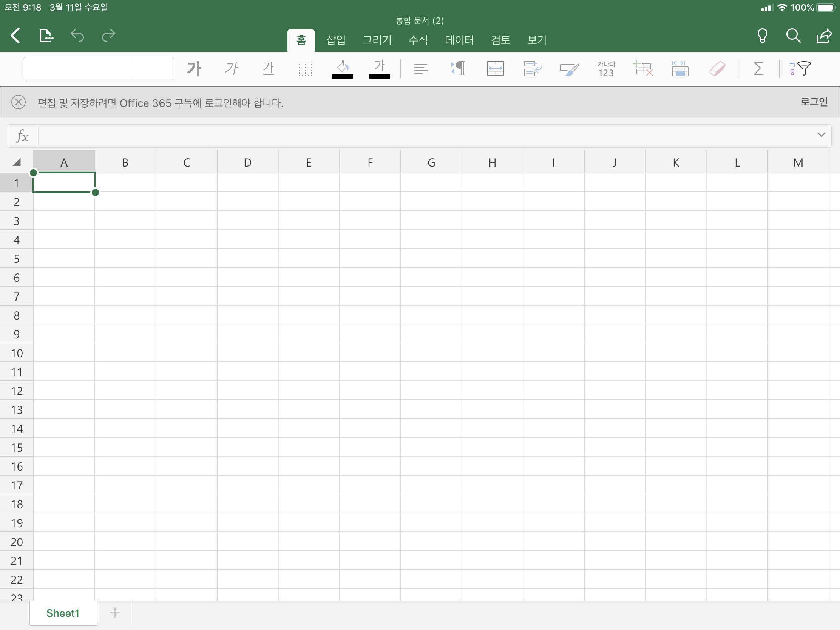
Task: Click the font name input box
Action: pos(78,69)
